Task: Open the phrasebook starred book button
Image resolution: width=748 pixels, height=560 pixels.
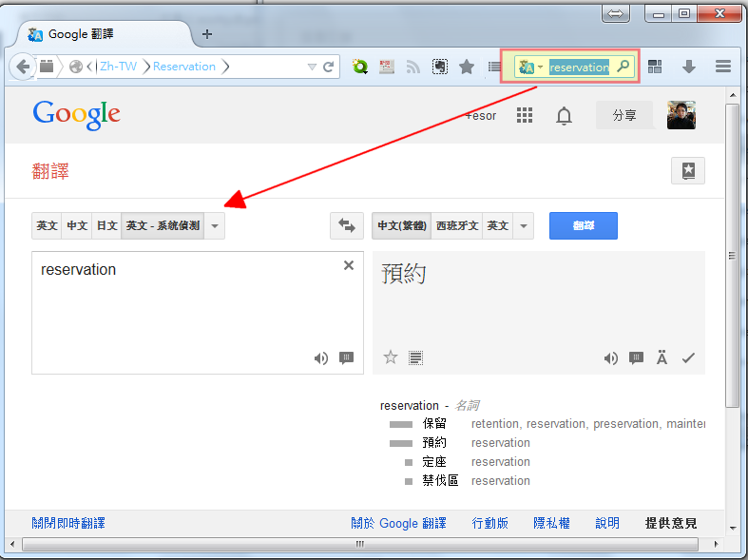Action: coord(688,171)
